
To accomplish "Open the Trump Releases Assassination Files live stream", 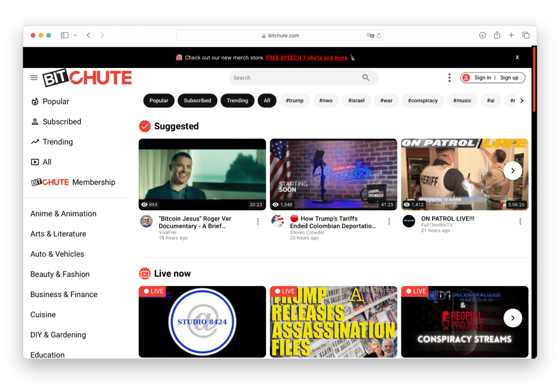I will (x=333, y=322).
